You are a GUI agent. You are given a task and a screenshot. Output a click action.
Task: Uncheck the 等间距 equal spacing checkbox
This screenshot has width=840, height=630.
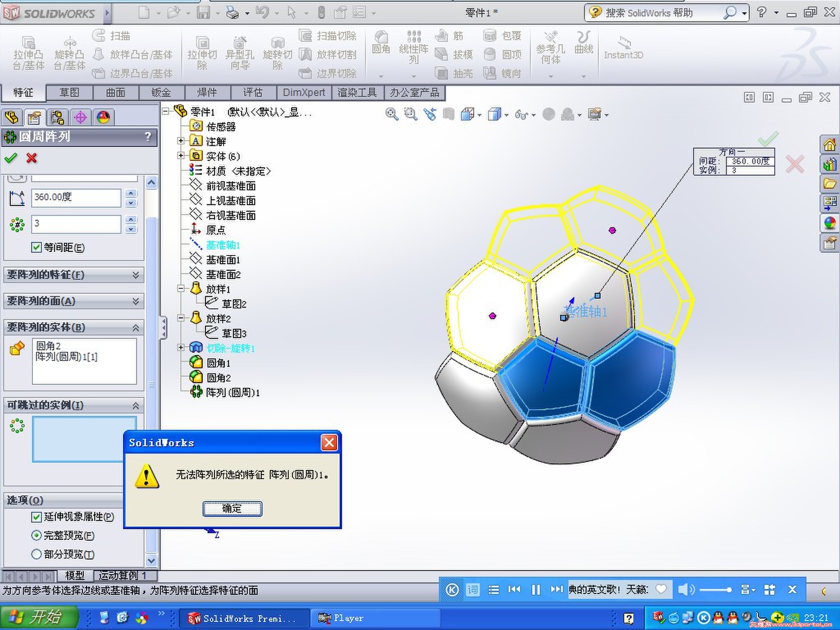coord(37,248)
